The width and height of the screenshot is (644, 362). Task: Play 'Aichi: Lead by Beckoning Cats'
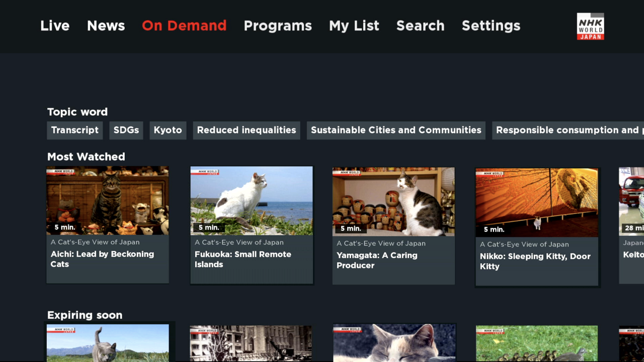click(107, 225)
